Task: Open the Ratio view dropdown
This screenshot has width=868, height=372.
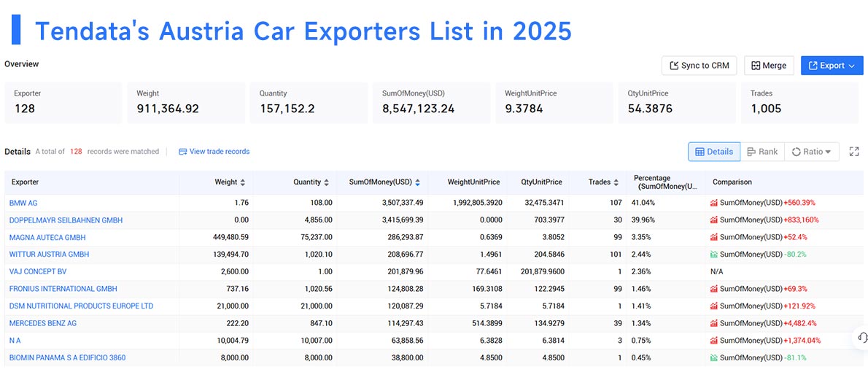Action: tap(812, 152)
